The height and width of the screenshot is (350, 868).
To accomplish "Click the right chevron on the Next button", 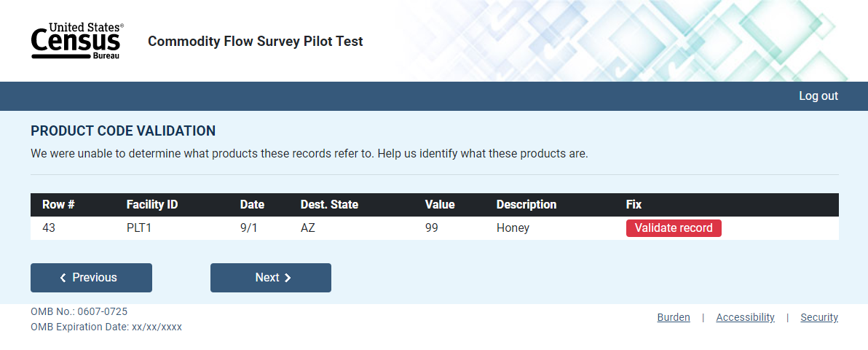I will [288, 278].
